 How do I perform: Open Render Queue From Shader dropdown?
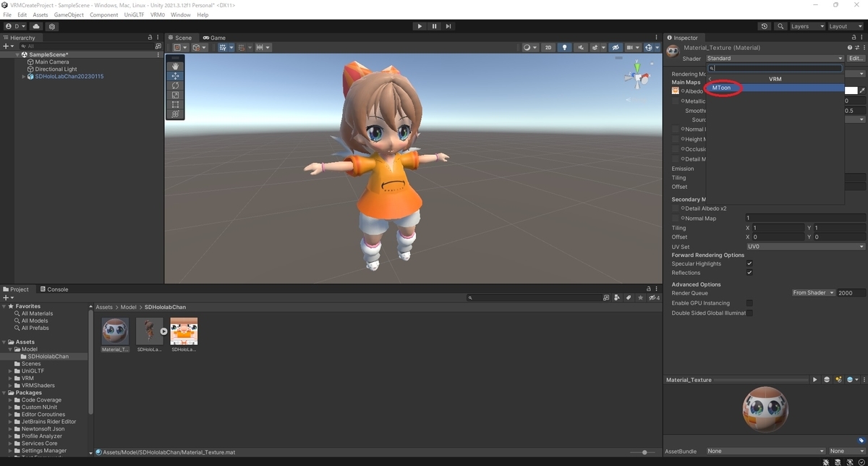point(814,293)
